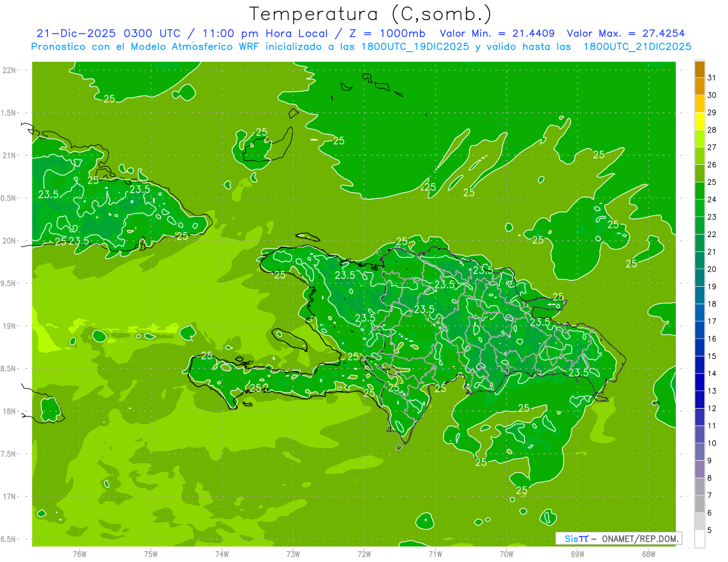Click the '18N' latitude label

9,411
